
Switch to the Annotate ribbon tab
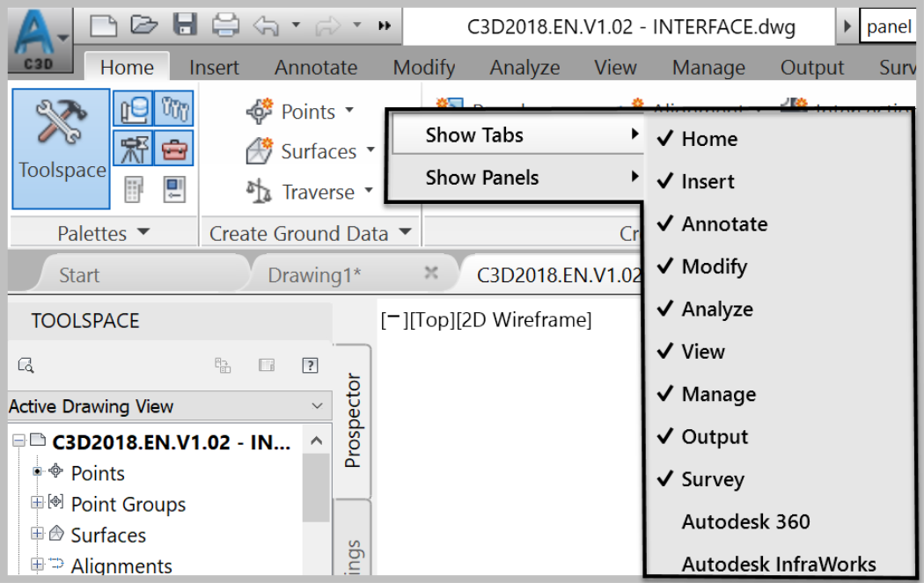click(316, 67)
